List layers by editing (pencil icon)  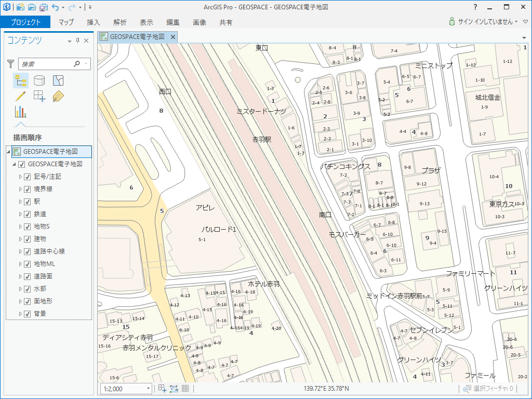(x=21, y=96)
